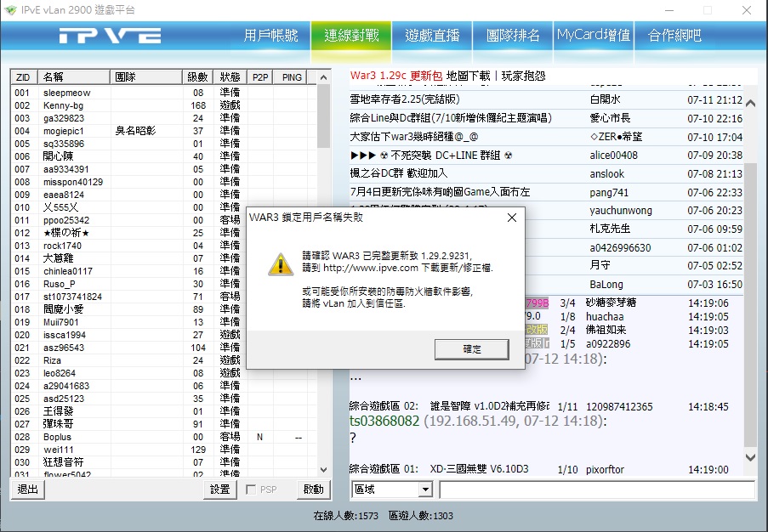Click the 啟動 button
The height and width of the screenshot is (532, 768).
tap(314, 490)
